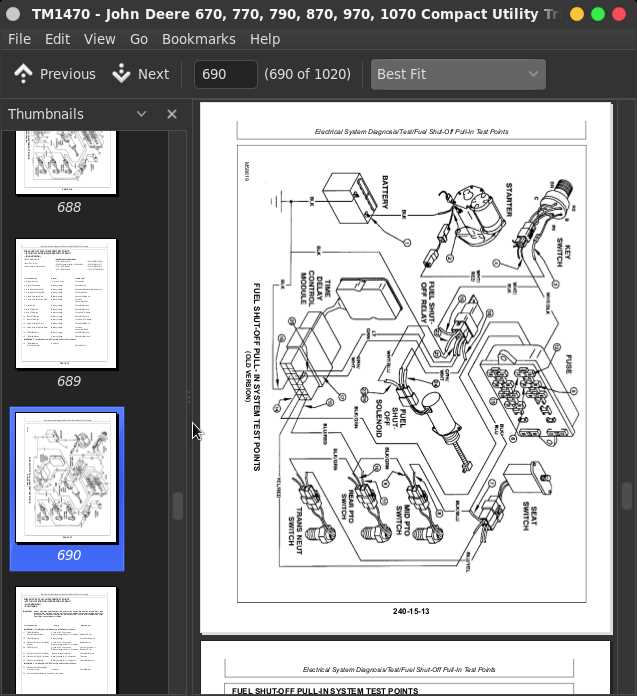Maximize window with green button

click(598, 14)
